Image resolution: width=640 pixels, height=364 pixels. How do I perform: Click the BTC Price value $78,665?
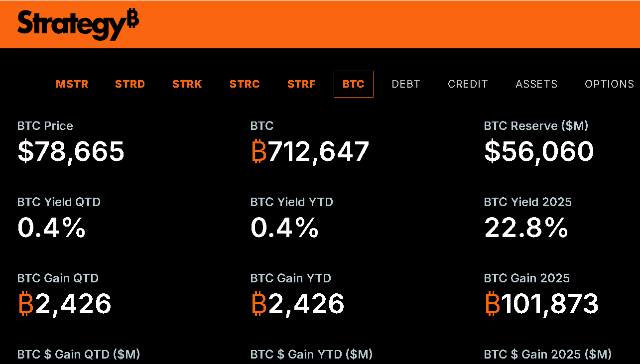[x=71, y=151]
